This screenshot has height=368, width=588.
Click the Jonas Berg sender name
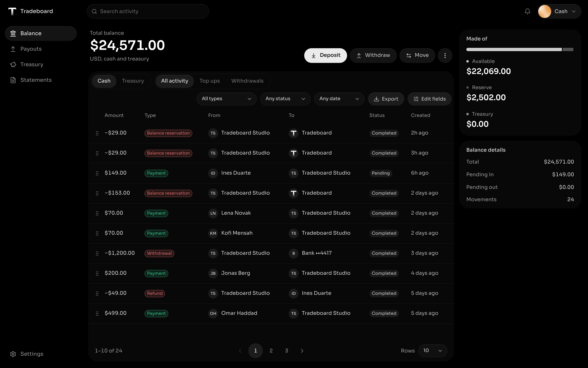(235, 273)
